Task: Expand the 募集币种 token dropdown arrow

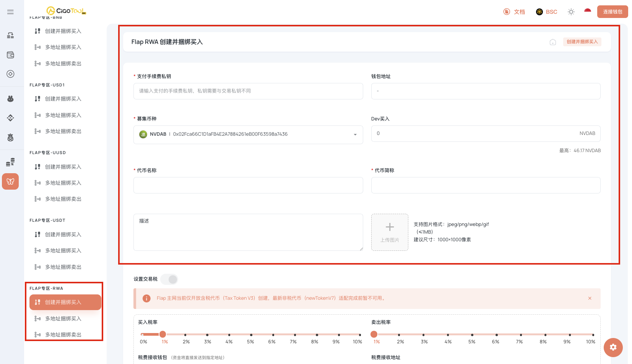Action: coord(355,135)
